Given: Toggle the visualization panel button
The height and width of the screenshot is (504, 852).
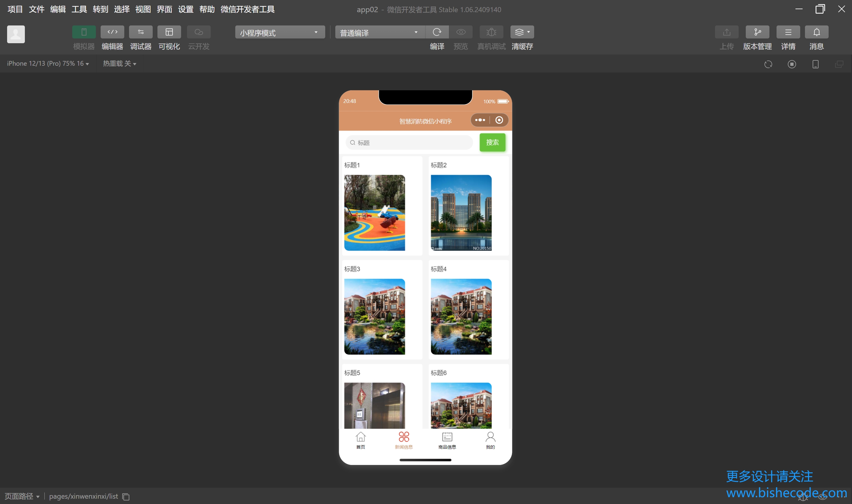Looking at the screenshot, I should [169, 32].
